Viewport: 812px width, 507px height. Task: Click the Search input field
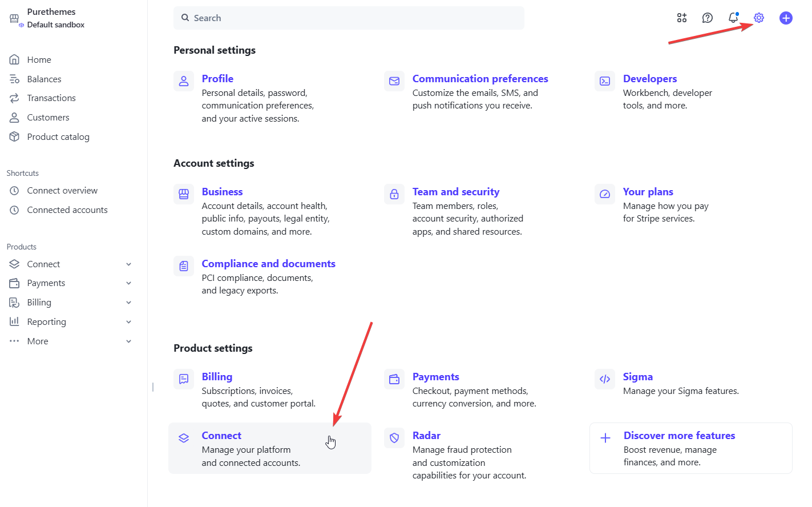[349, 18]
